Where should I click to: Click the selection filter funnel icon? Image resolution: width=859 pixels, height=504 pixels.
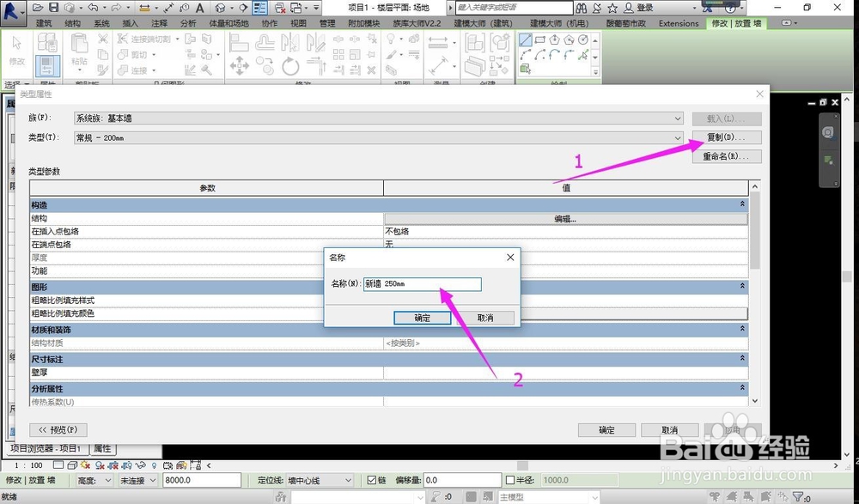pyautogui.click(x=799, y=497)
